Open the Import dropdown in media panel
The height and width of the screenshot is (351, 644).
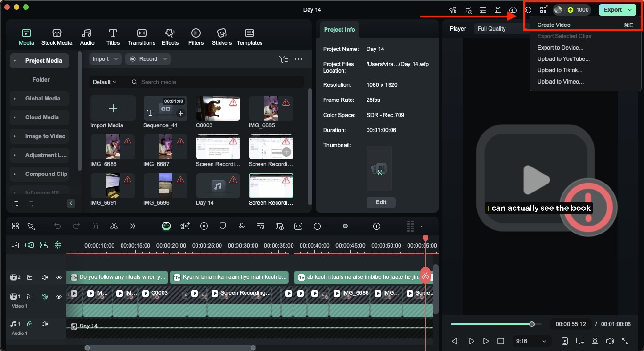click(105, 58)
